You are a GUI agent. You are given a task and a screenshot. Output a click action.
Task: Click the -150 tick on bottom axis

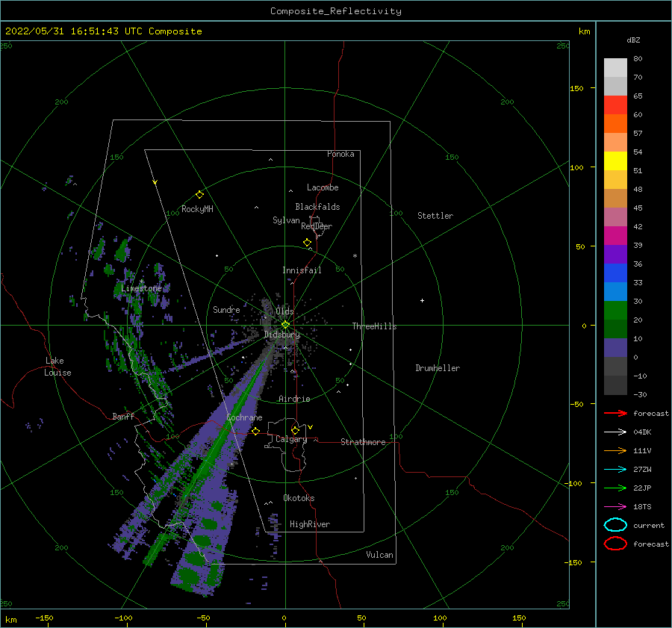[44, 618]
